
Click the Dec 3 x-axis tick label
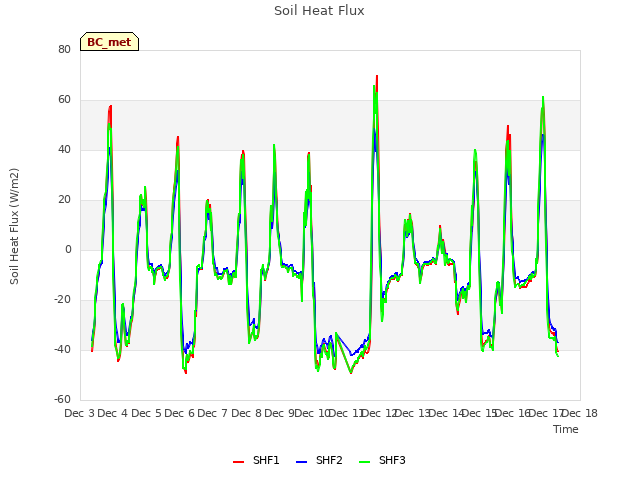coord(80,413)
